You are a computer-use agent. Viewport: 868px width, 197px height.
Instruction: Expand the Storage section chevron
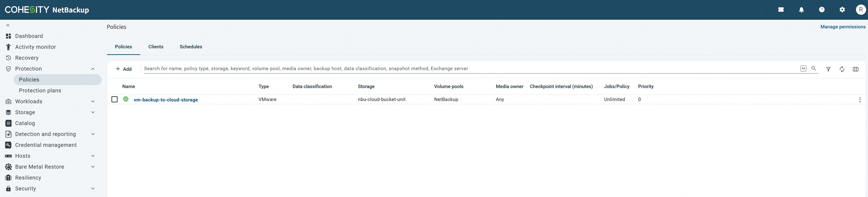click(x=93, y=112)
